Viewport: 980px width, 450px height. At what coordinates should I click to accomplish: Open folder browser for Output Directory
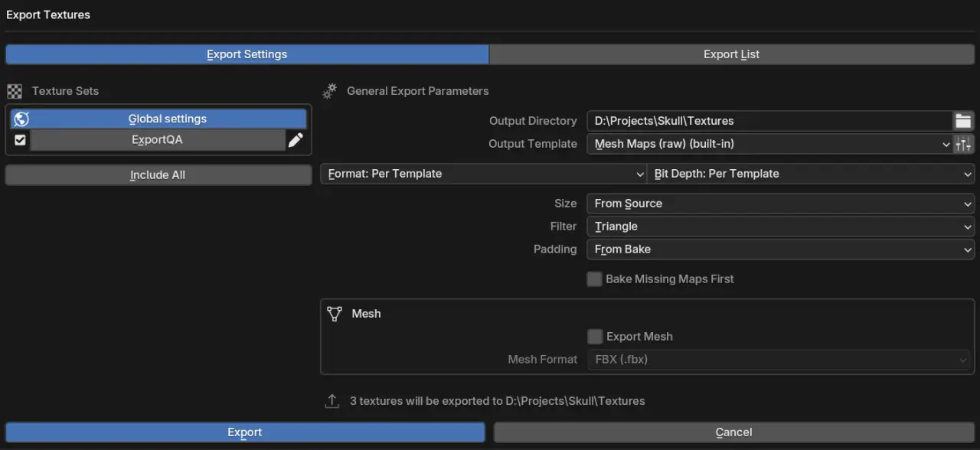(963, 121)
